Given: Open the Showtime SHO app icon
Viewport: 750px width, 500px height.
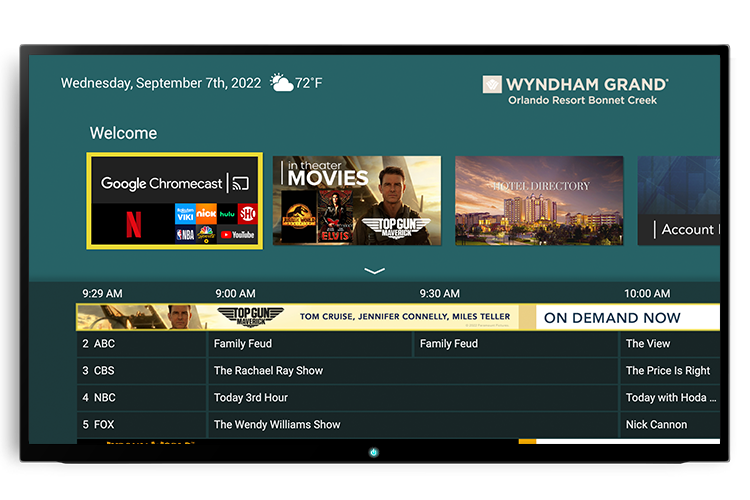Looking at the screenshot, I should 248,214.
